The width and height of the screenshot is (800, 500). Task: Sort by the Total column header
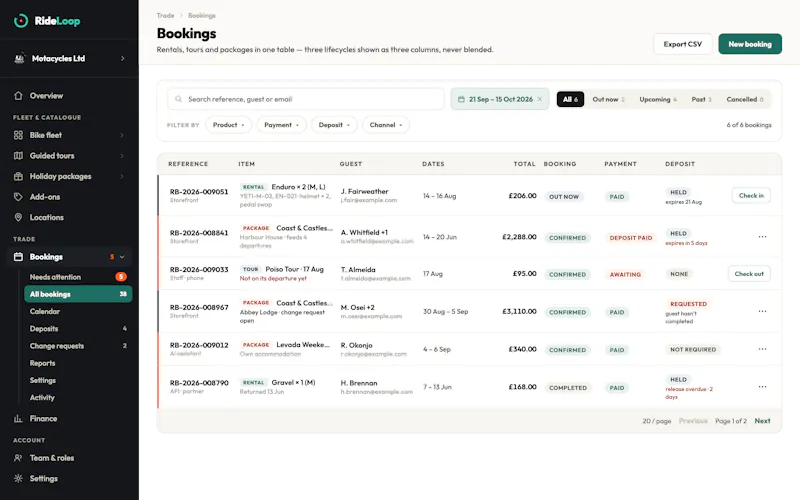coord(524,164)
